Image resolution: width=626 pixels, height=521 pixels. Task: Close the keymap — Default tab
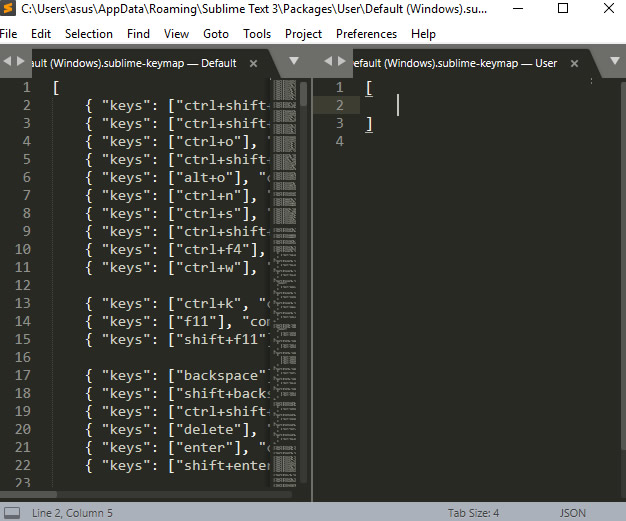253,63
